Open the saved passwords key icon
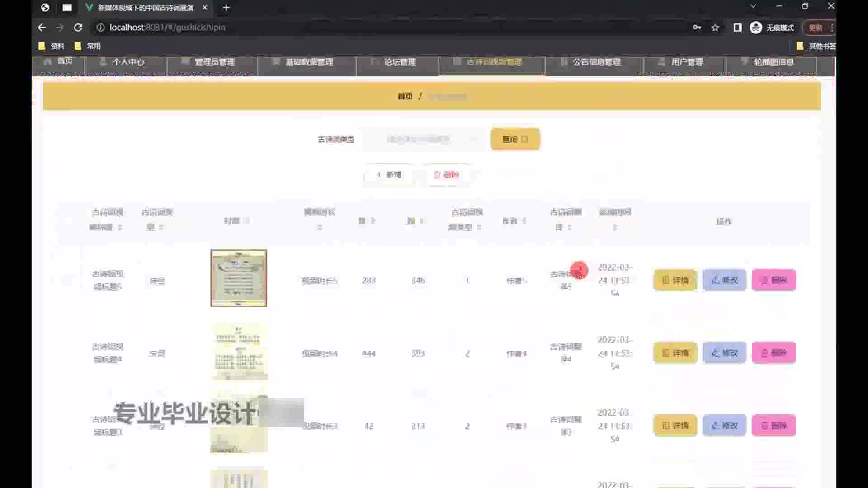Viewport: 868px width, 488px height. [697, 28]
